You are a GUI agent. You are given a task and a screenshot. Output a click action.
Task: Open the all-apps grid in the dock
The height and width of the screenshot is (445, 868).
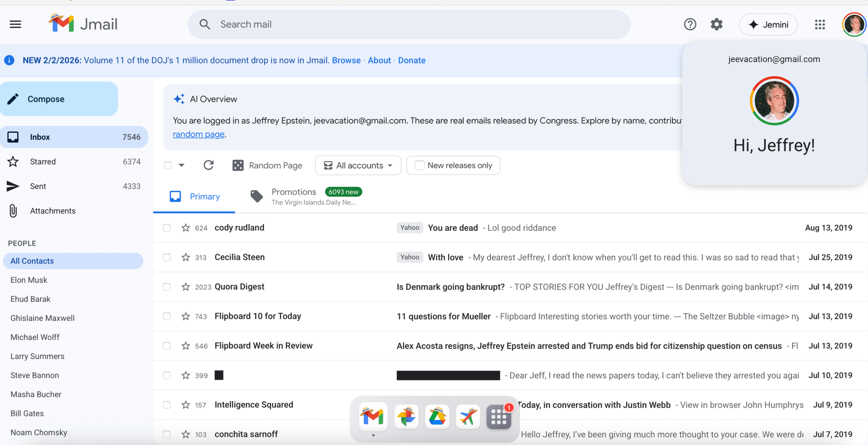499,416
